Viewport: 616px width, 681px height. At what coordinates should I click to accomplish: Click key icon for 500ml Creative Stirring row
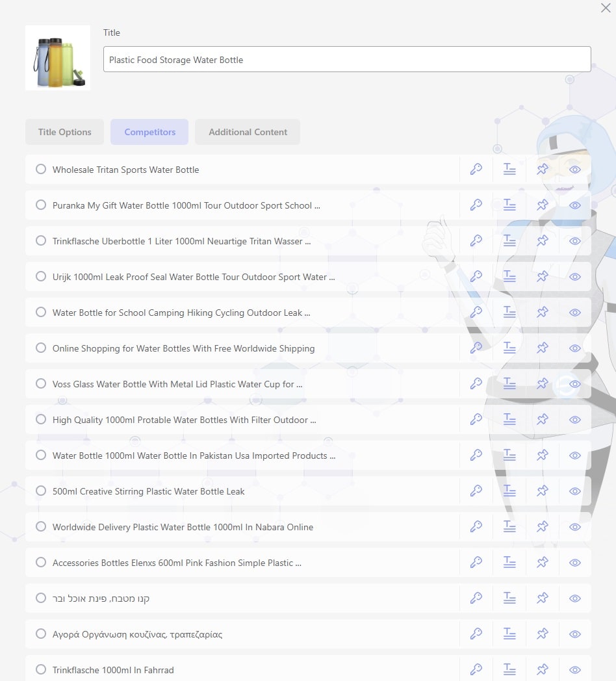(476, 491)
